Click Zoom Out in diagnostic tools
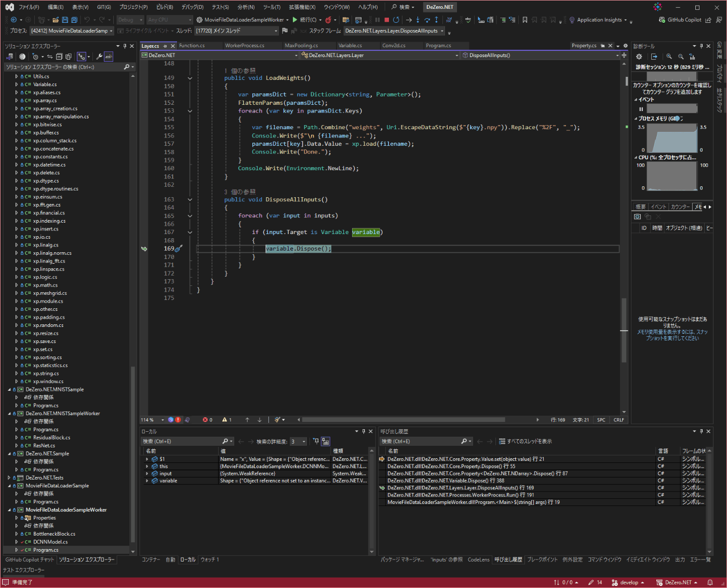The width and height of the screenshot is (727, 588). tap(681, 57)
